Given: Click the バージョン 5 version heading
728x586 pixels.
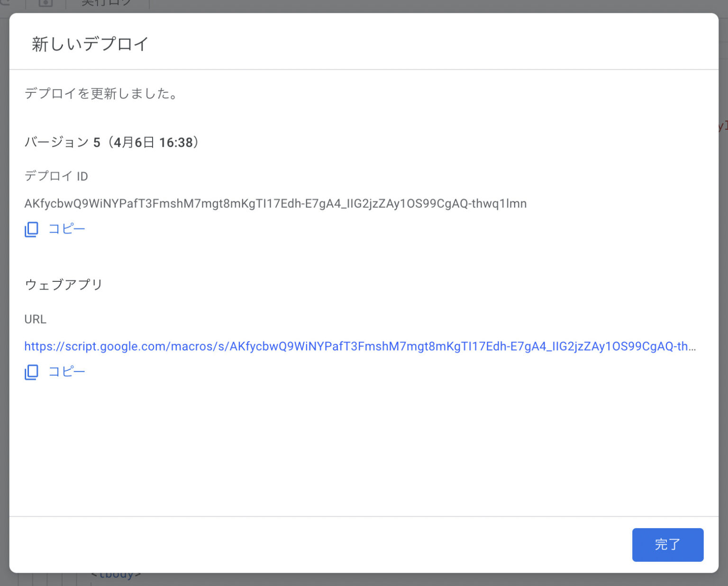Looking at the screenshot, I should (x=111, y=142).
